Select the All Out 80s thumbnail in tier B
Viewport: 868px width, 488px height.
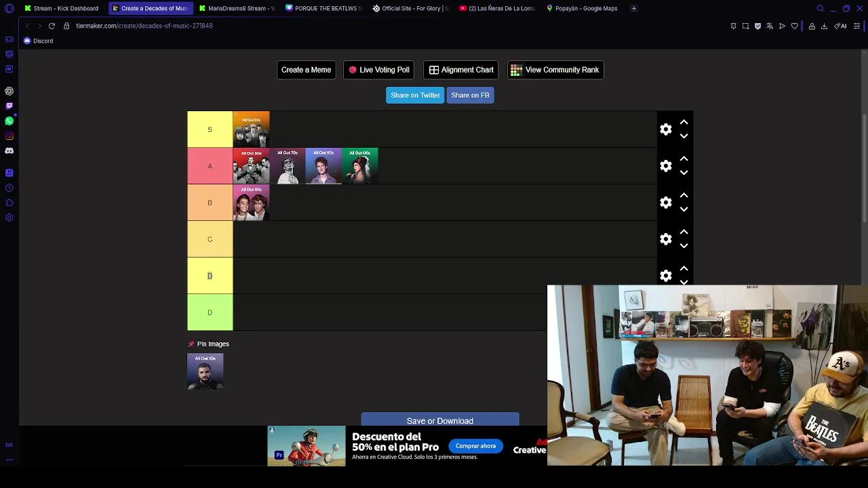252,203
